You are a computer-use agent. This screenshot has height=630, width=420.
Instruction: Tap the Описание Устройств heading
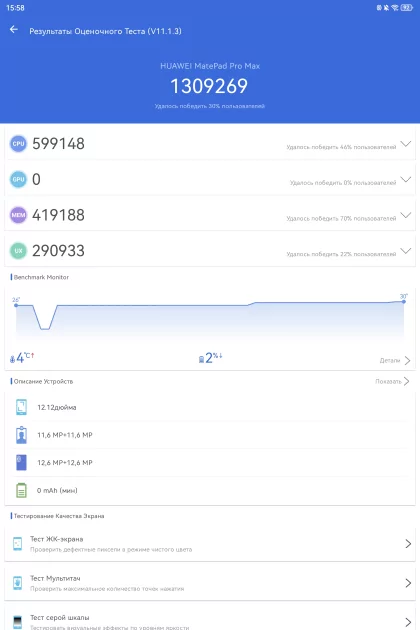click(x=43, y=381)
